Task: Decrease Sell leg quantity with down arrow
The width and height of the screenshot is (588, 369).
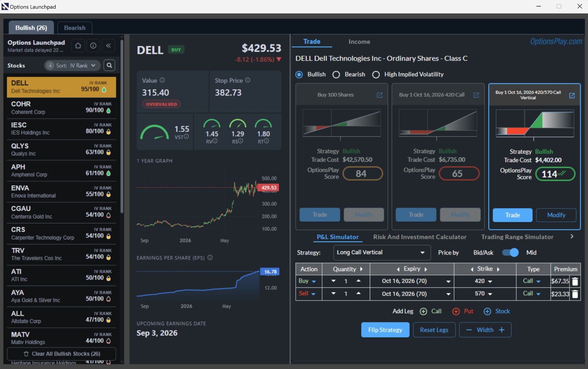Action: pyautogui.click(x=333, y=293)
